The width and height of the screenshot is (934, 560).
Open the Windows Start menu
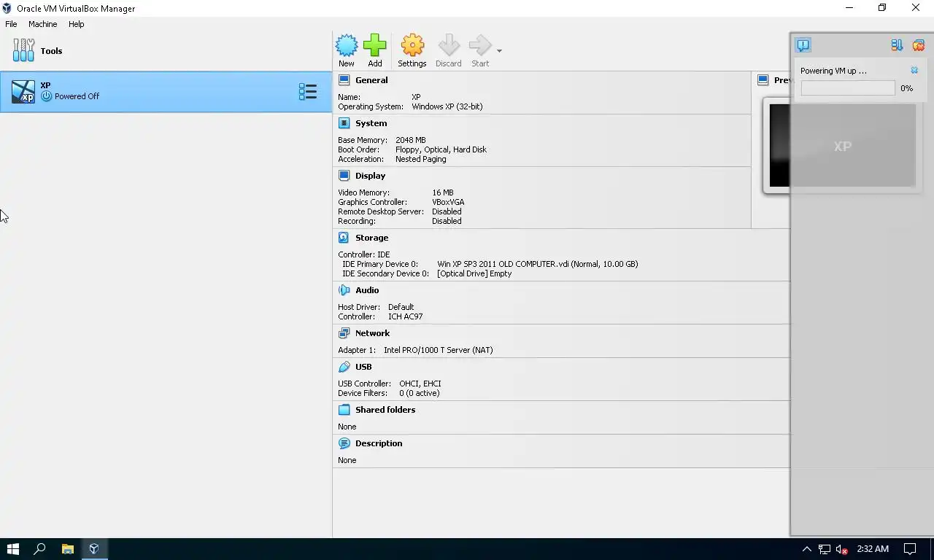(x=12, y=549)
